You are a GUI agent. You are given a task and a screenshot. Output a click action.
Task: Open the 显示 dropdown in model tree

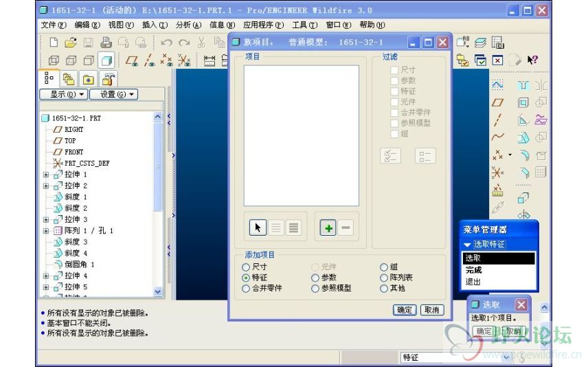point(64,94)
